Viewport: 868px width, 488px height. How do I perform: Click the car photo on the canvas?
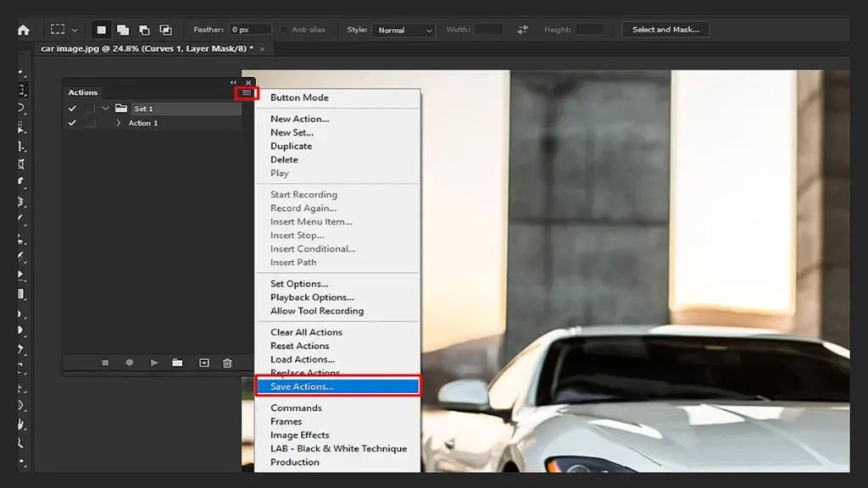(x=635, y=271)
